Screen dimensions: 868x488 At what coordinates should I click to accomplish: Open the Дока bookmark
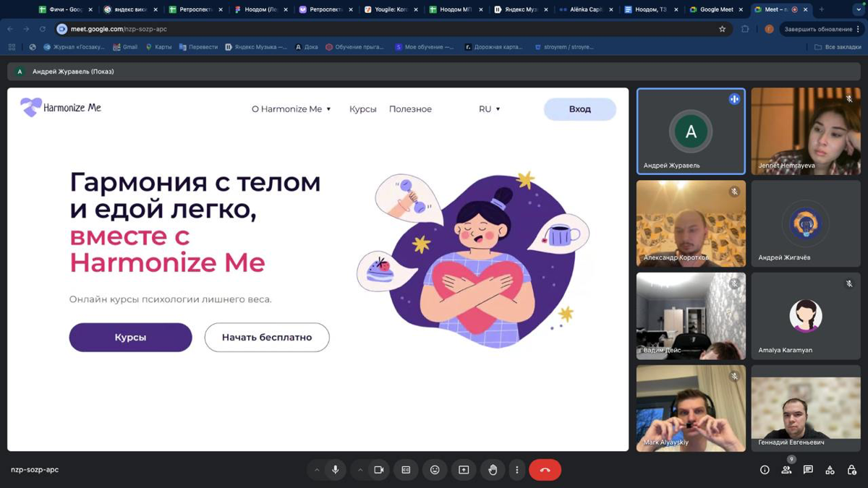point(307,47)
